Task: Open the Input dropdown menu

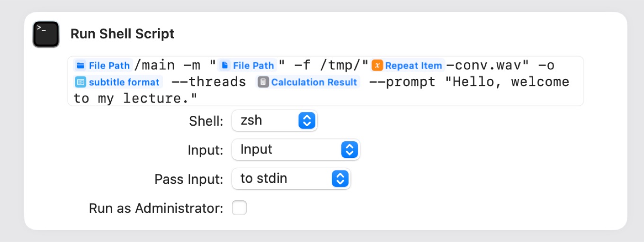Action: pos(295,150)
